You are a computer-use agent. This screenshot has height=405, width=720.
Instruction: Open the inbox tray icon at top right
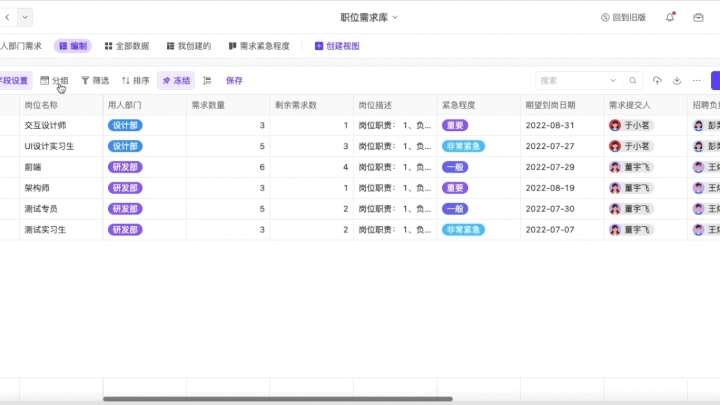[698, 17]
